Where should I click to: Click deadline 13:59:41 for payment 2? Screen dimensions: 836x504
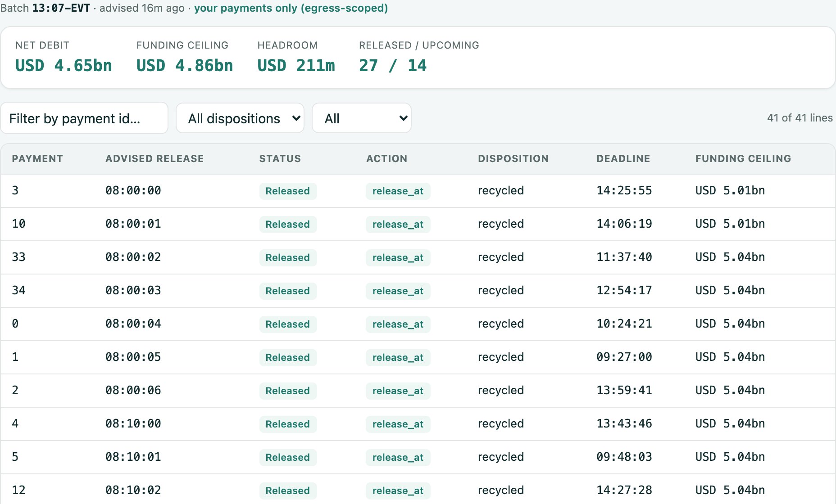624,390
